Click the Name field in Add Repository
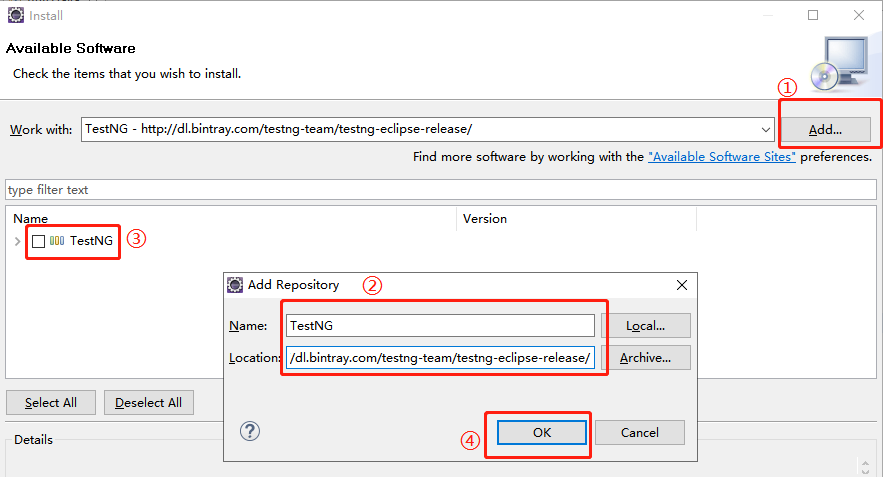 coord(440,326)
